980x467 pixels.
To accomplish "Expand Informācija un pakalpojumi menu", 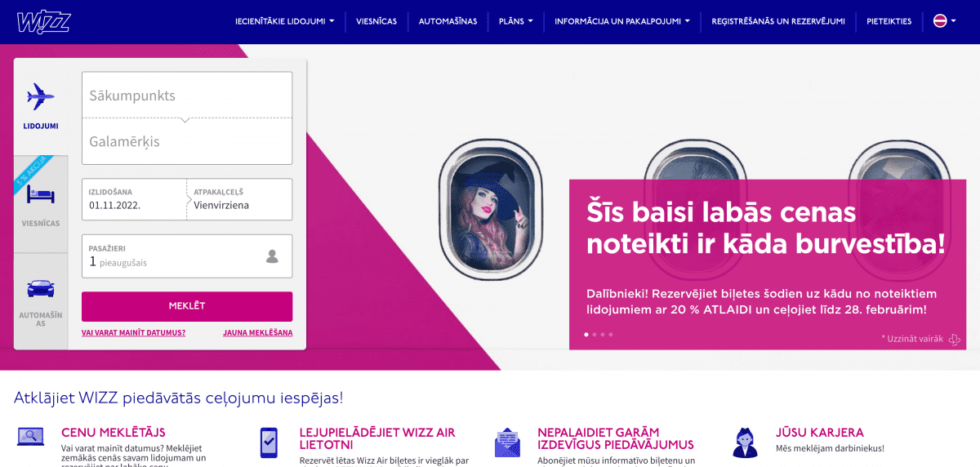I will tap(622, 21).
